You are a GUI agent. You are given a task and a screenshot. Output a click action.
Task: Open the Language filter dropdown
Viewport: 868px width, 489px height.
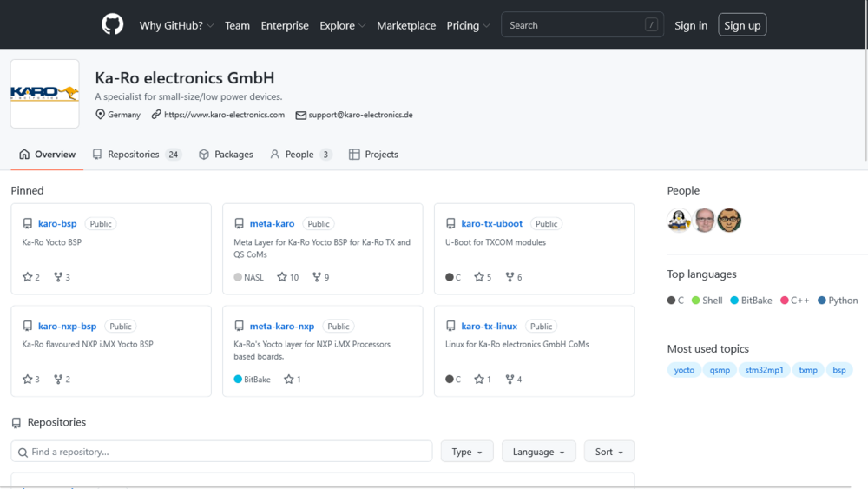(x=539, y=452)
